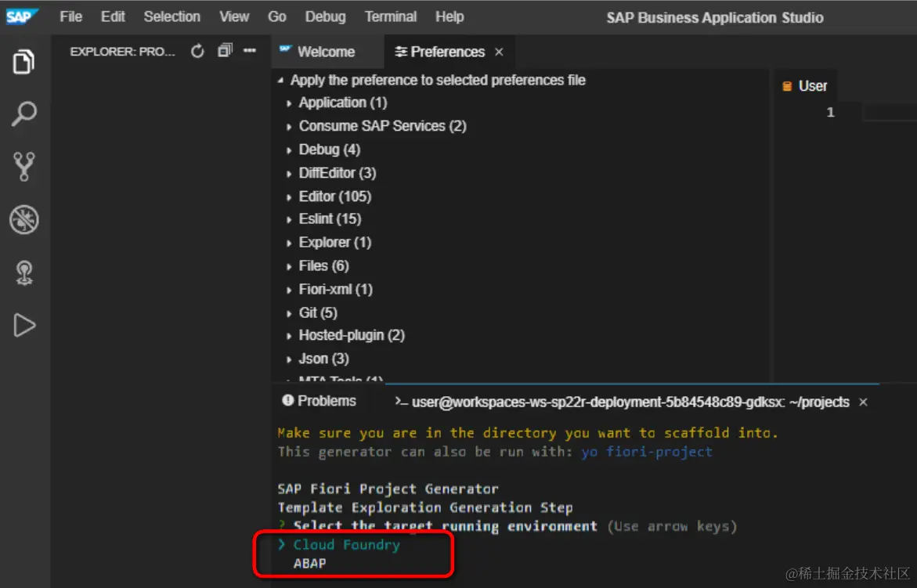This screenshot has width=917, height=588.
Task: Open the Debug bug icon in sidebar
Action: (24, 220)
